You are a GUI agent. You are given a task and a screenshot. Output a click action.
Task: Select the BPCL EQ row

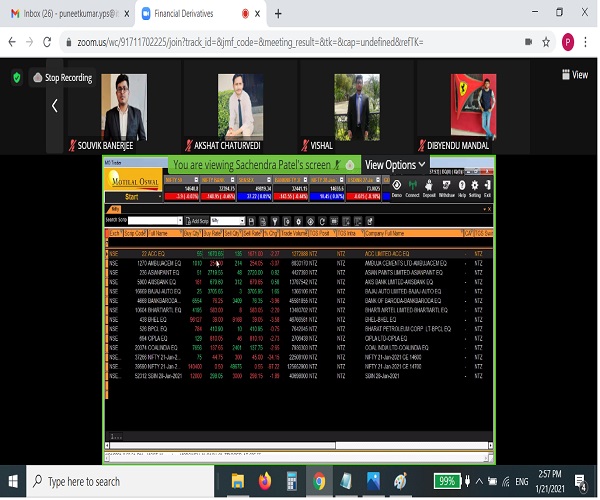click(x=299, y=329)
